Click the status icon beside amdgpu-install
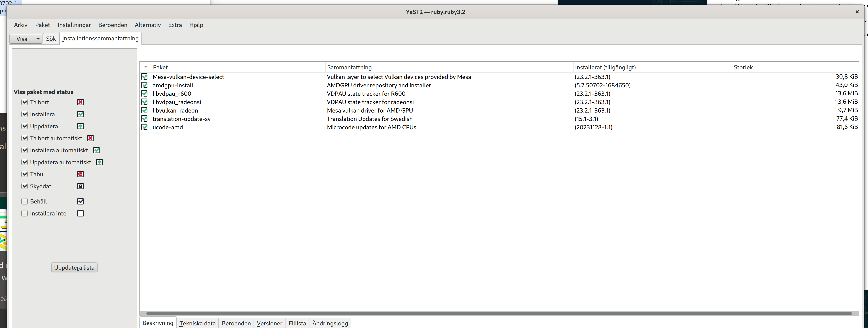 (x=144, y=85)
